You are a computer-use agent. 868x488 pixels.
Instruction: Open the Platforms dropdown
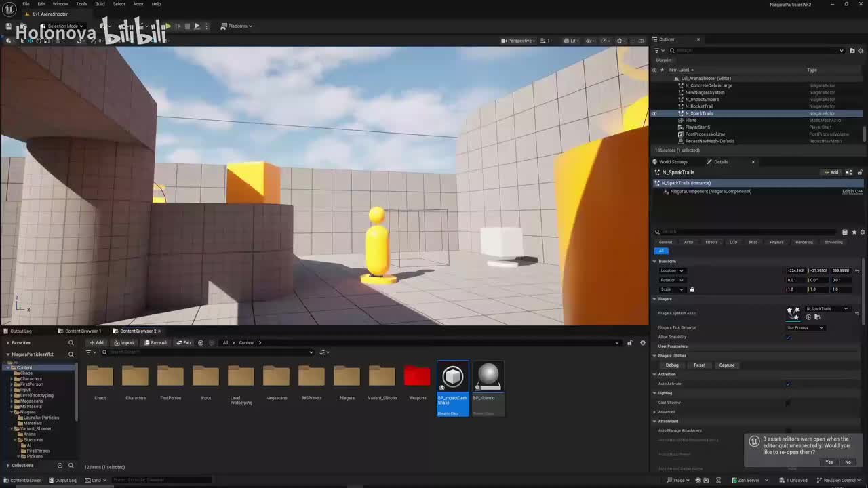point(237,26)
